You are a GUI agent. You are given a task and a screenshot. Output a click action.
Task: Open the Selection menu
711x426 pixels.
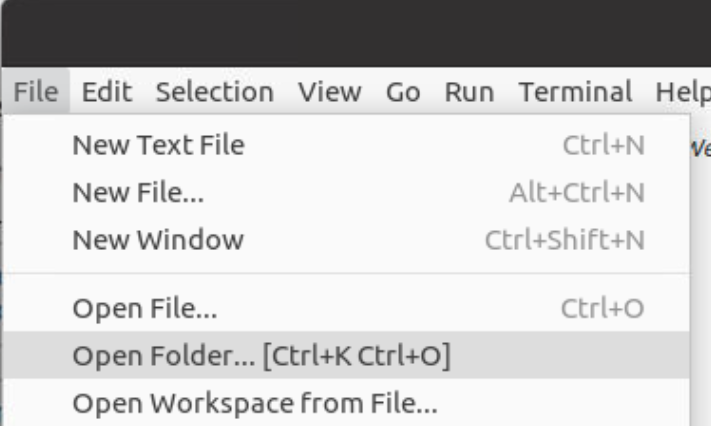click(x=214, y=92)
